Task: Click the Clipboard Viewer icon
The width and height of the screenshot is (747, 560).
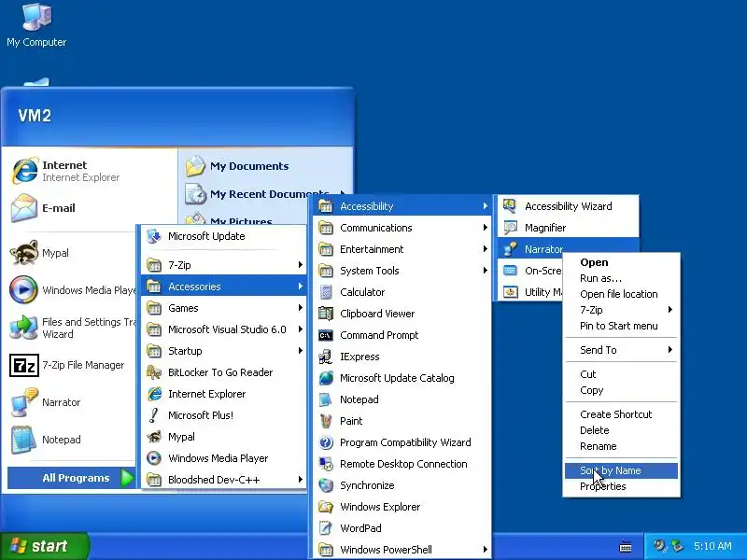Action: (x=326, y=314)
